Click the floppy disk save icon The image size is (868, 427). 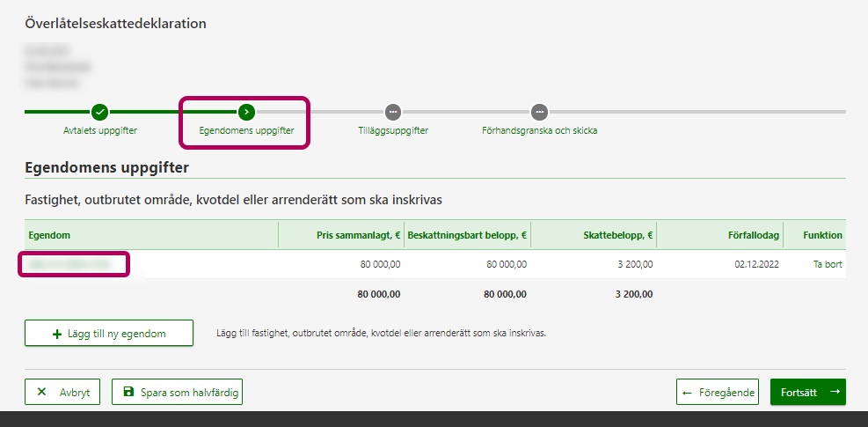point(129,392)
